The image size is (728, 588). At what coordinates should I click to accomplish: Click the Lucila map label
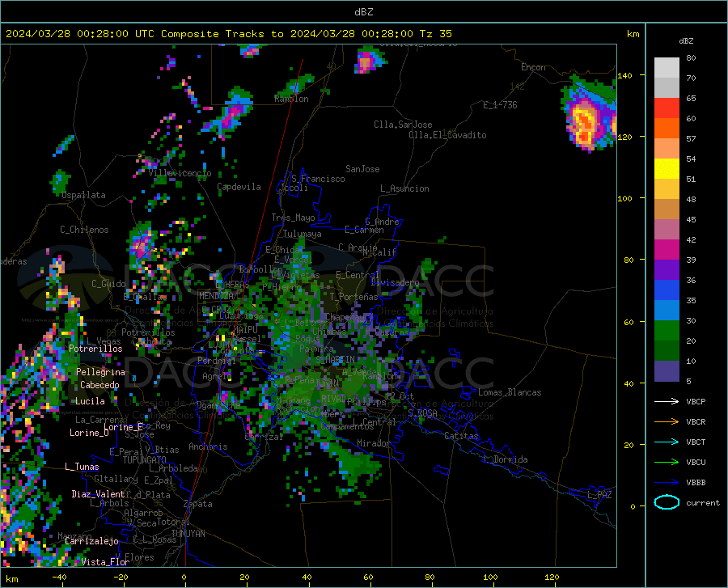click(90, 401)
